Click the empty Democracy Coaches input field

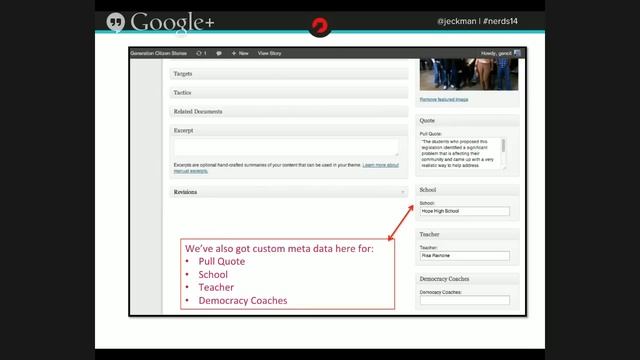point(464,300)
